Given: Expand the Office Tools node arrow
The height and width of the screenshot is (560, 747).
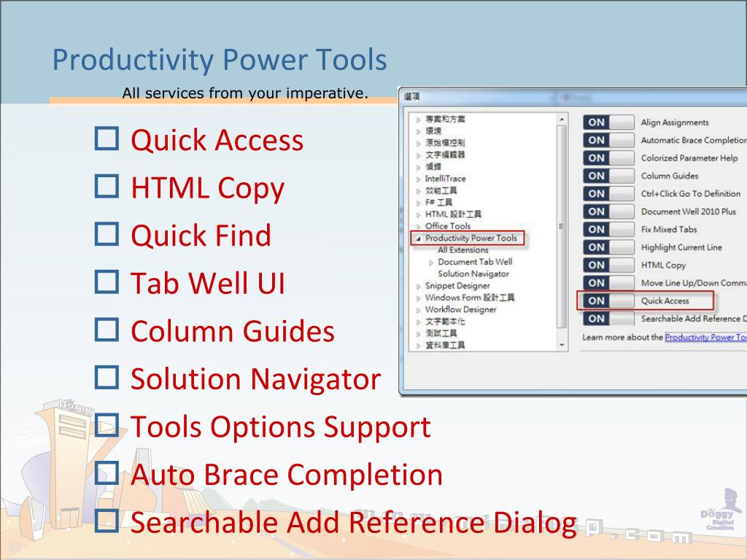Looking at the screenshot, I should pyautogui.click(x=418, y=227).
